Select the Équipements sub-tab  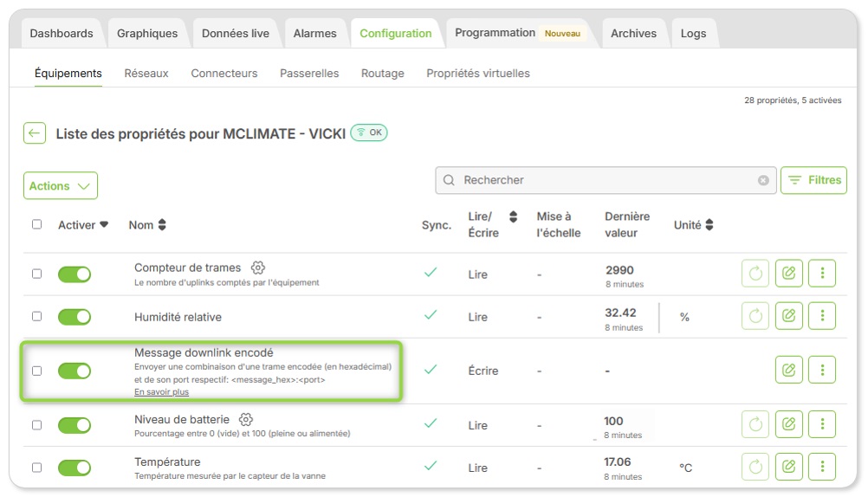(68, 73)
